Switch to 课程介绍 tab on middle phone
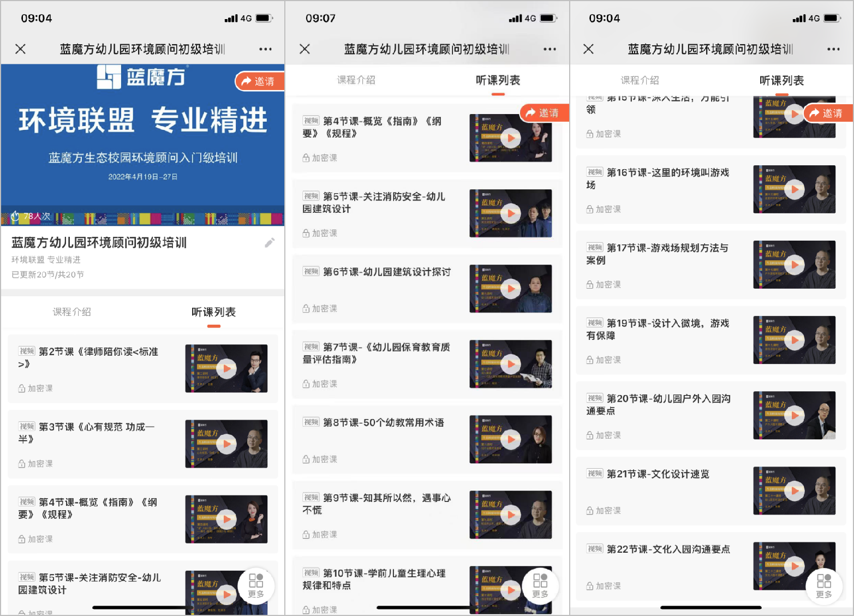 pos(356,80)
